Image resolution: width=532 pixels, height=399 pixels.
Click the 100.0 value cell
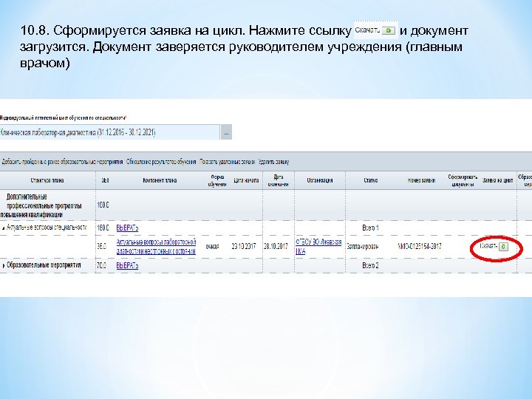(103, 205)
